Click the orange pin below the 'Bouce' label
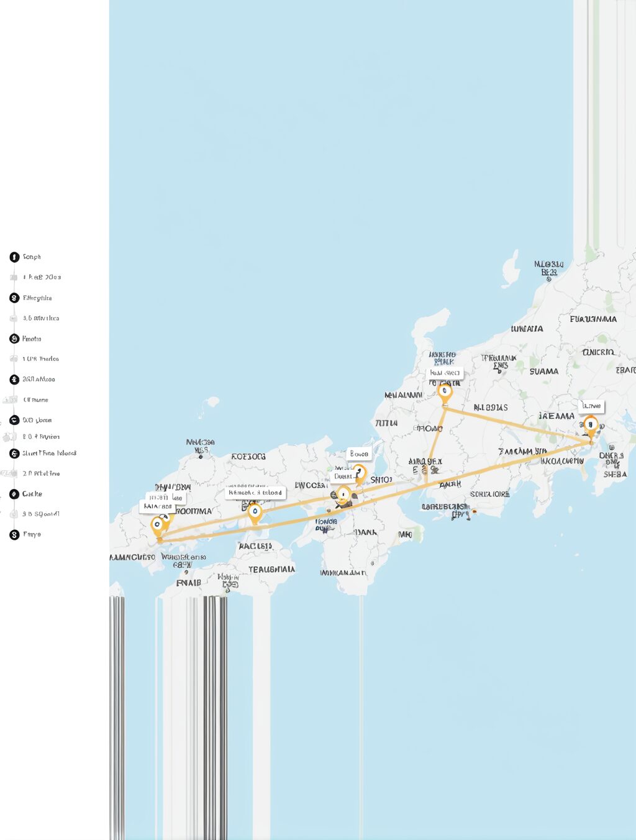636x840 pixels. [359, 474]
